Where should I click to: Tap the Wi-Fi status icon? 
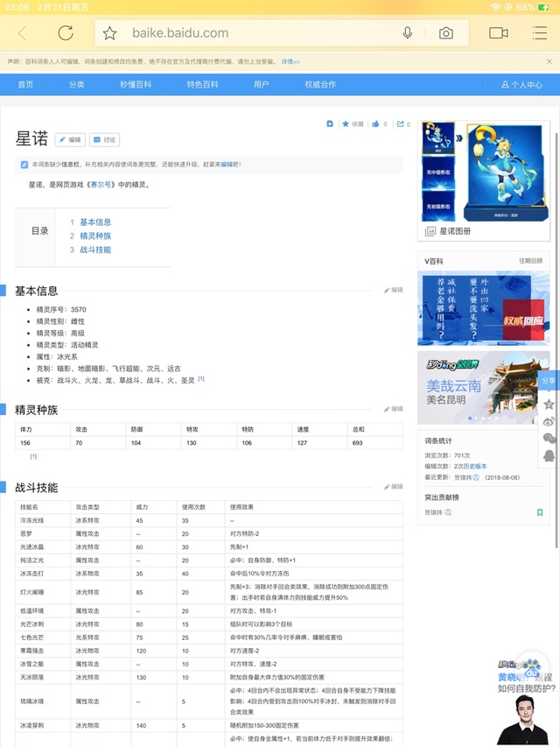tap(496, 7)
